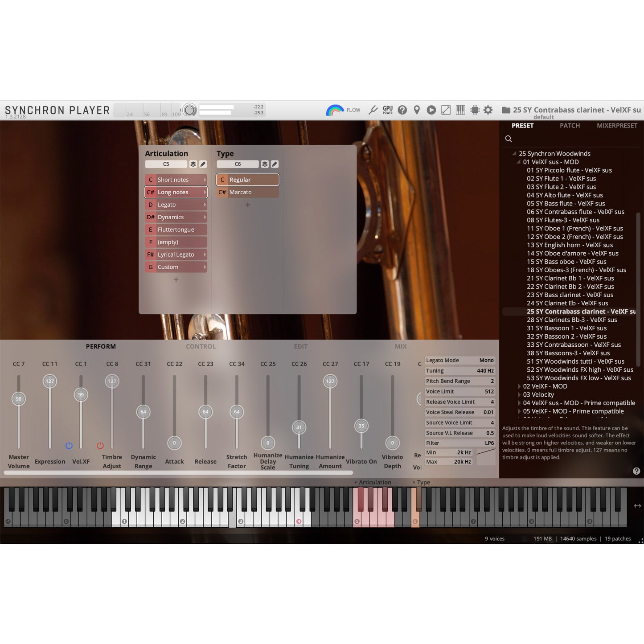This screenshot has height=644, width=644.
Task: Switch to the PATCH tab
Action: 570,125
